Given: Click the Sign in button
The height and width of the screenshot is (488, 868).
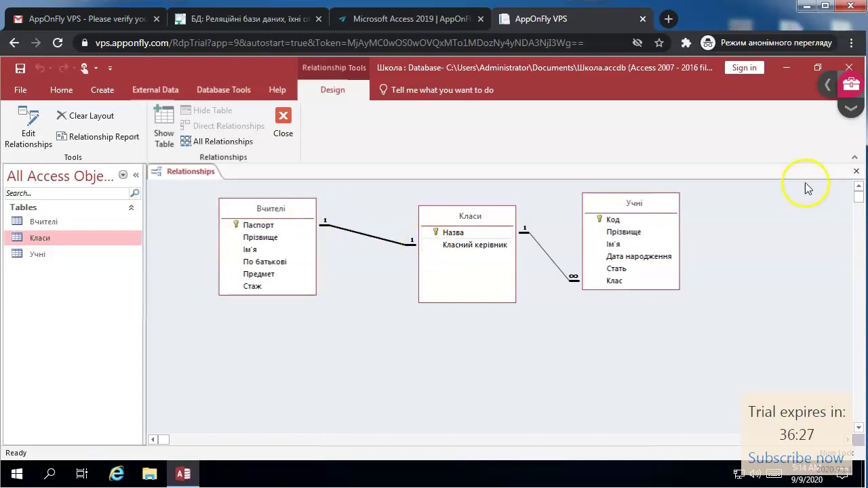Looking at the screenshot, I should [x=744, y=68].
